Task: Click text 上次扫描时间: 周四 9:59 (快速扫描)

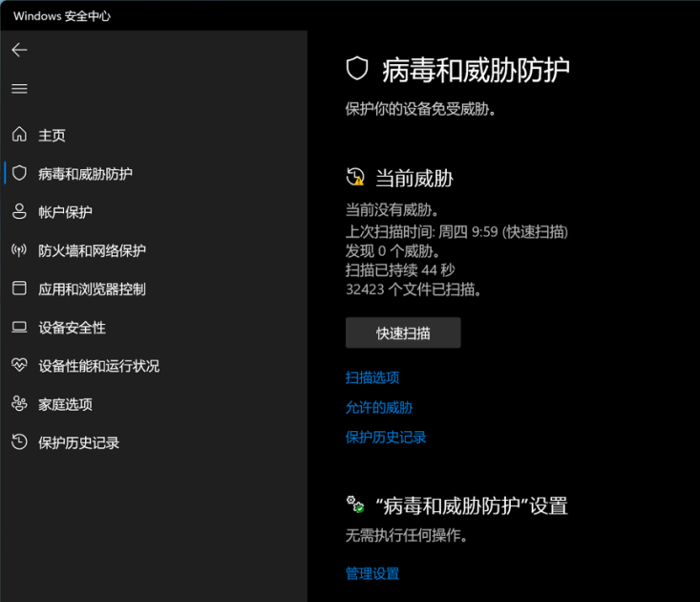Action: 456,232
